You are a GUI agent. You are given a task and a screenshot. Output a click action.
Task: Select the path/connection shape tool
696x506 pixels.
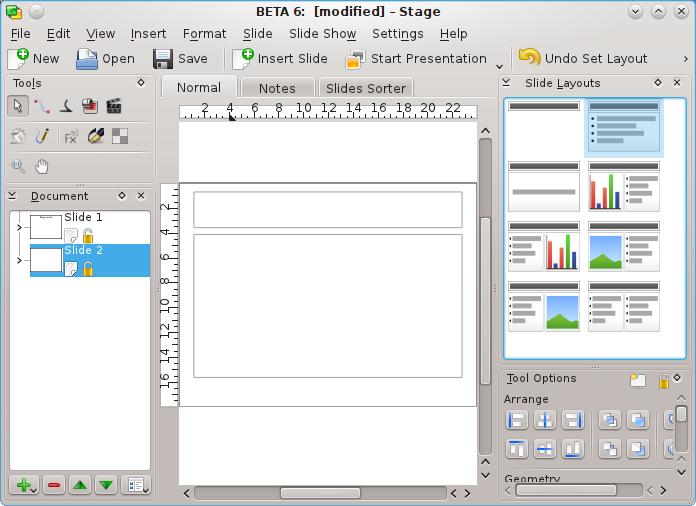point(41,106)
